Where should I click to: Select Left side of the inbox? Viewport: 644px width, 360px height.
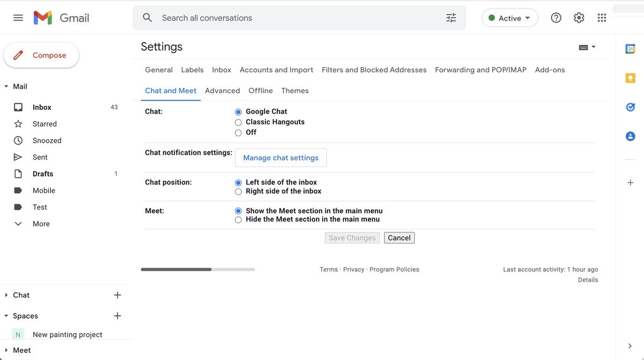click(x=238, y=183)
